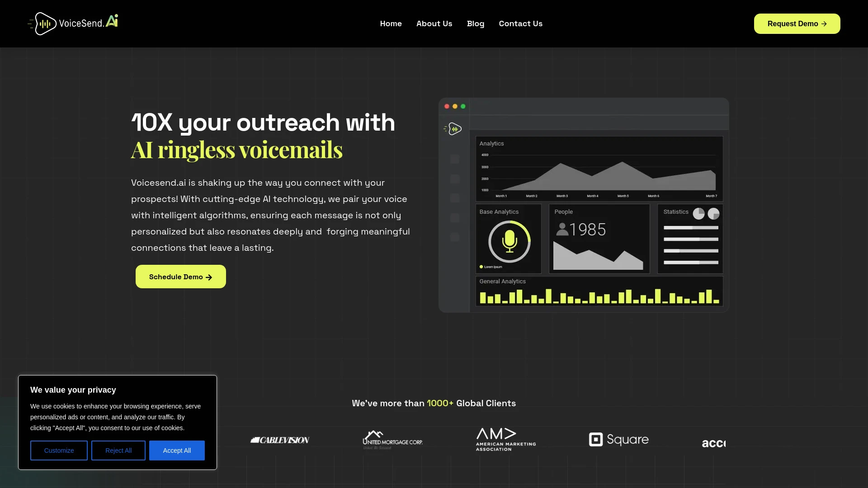Expand the Contact Us navigation section

coord(520,23)
